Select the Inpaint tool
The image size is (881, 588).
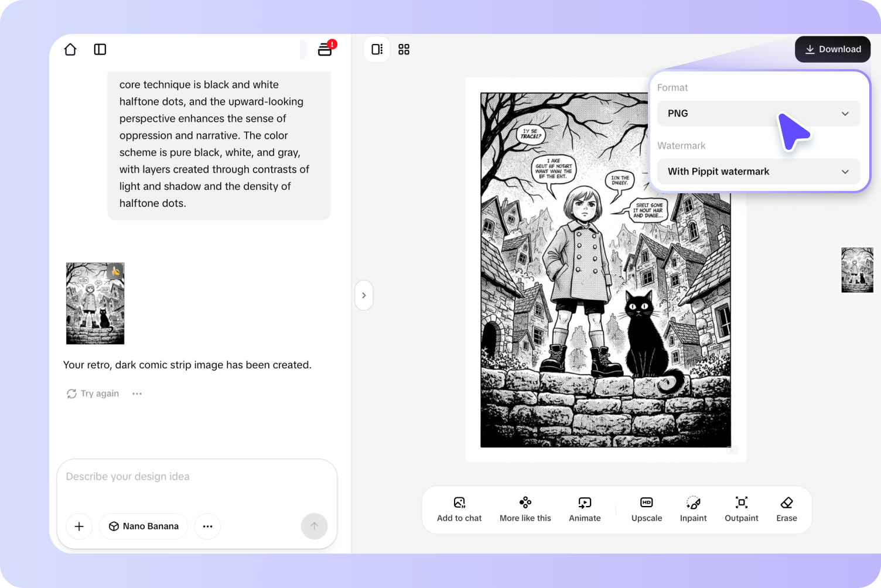[x=694, y=510]
